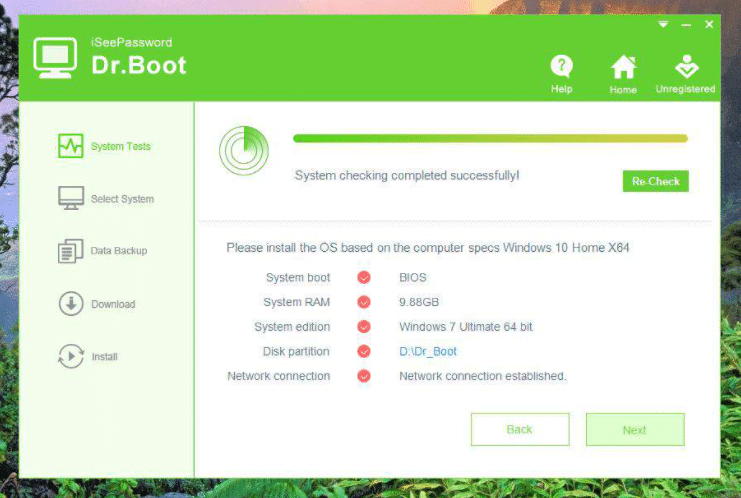This screenshot has height=498, width=741.
Task: Select the Install circular arrows icon
Action: [x=70, y=356]
